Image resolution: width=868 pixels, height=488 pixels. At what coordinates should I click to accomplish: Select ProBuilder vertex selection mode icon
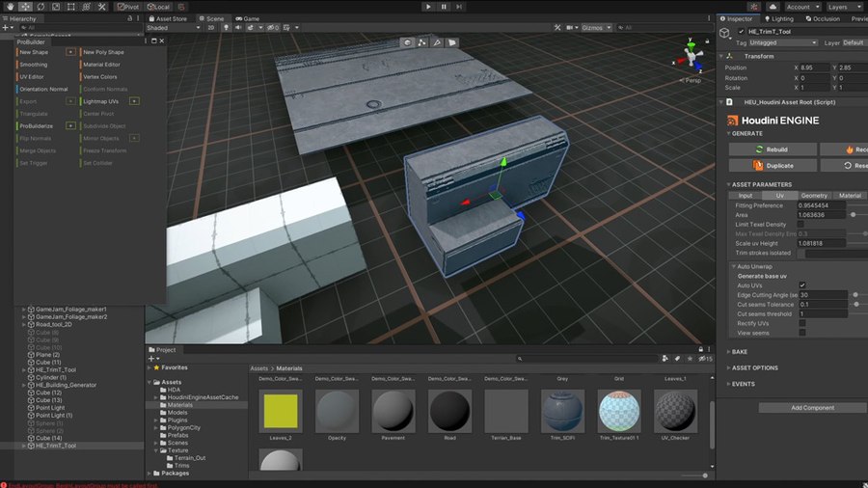pyautogui.click(x=422, y=42)
